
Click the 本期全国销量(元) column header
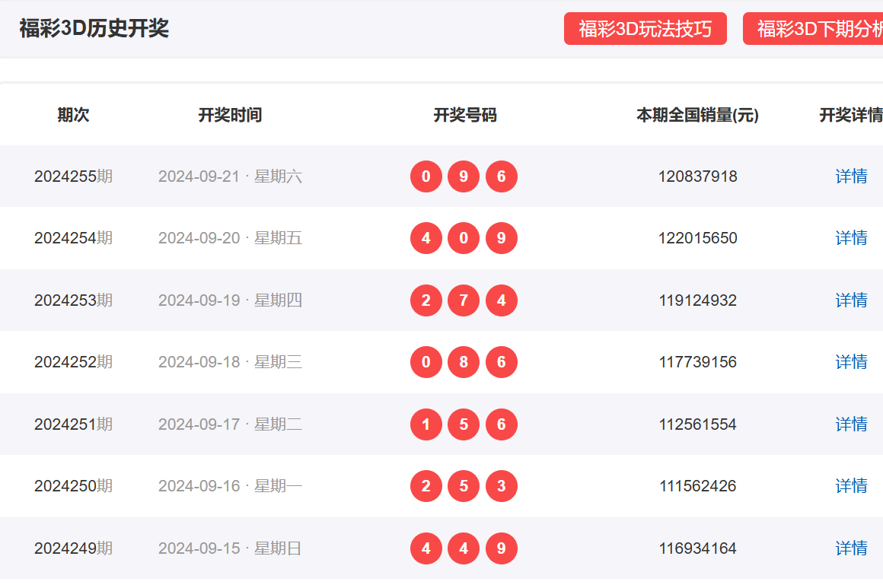697,115
